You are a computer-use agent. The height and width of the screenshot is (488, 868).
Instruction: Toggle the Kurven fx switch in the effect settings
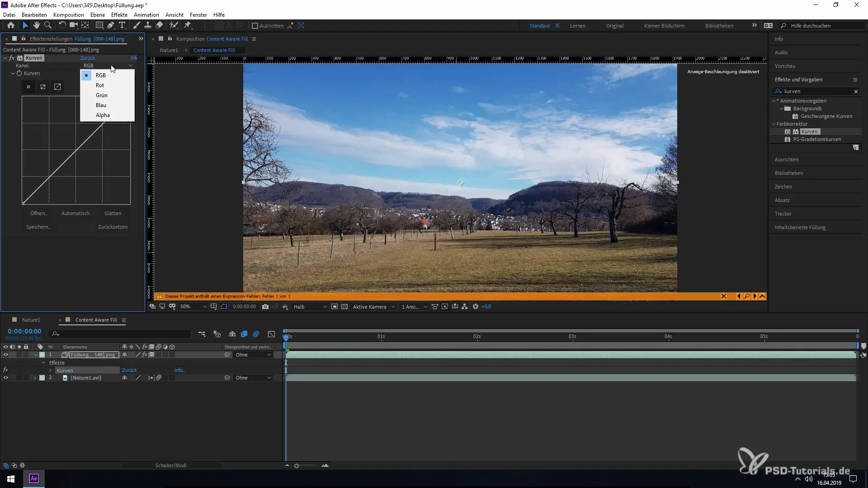point(12,58)
